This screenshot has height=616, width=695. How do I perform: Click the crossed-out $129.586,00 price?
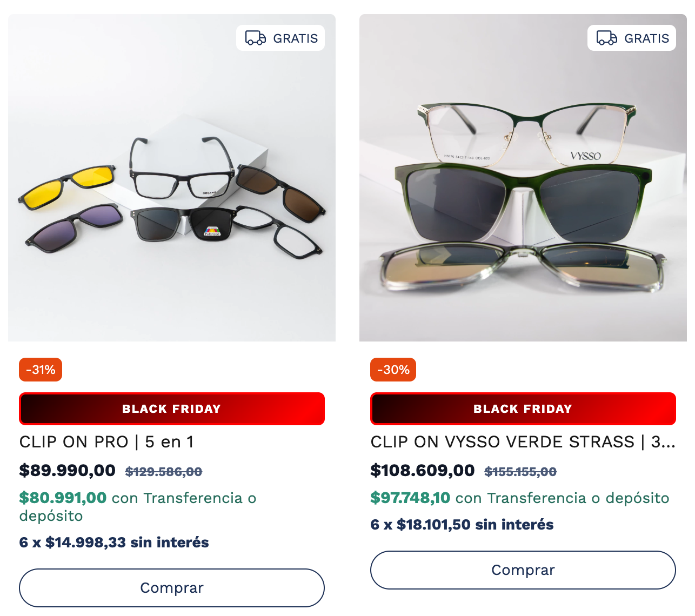pos(164,472)
